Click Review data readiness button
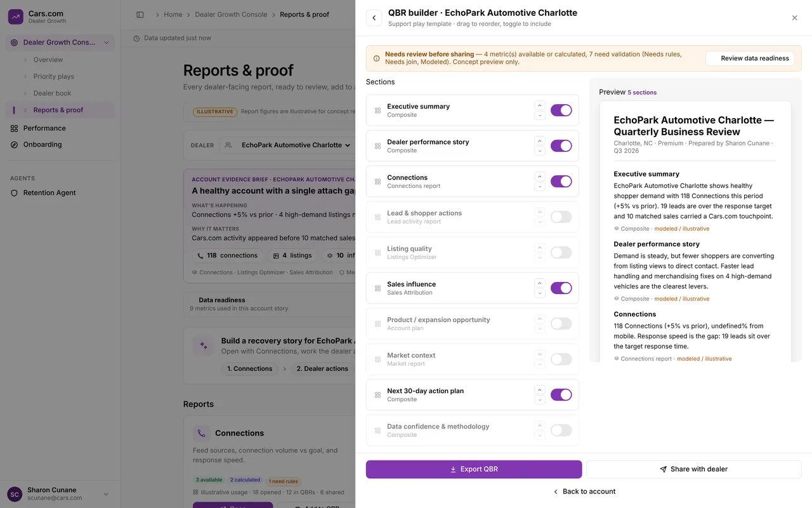The height and width of the screenshot is (508, 812). (x=750, y=58)
